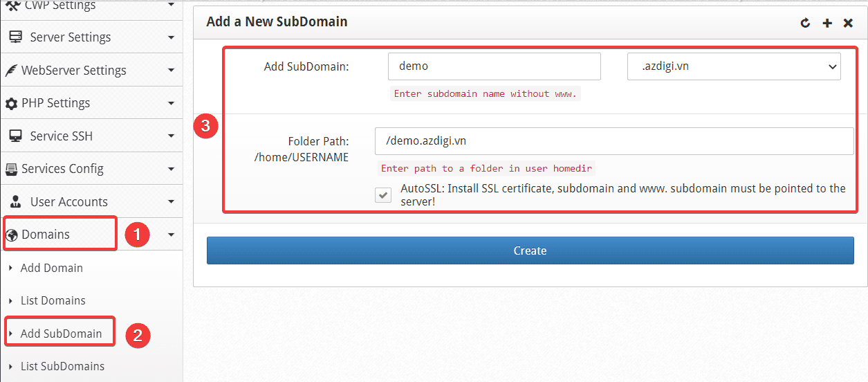The width and height of the screenshot is (868, 382).
Task: Collapse the Domains menu arrow
Action: (171, 235)
